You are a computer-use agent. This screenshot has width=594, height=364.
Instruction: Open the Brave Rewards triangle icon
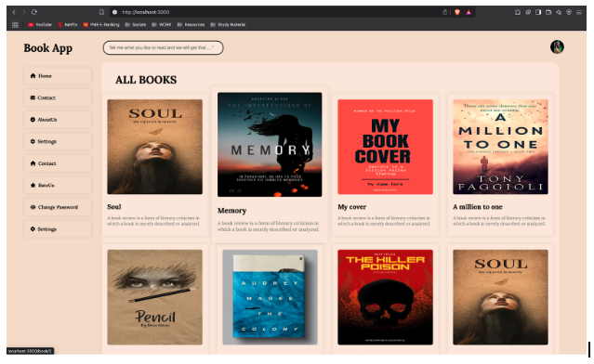coord(469,12)
